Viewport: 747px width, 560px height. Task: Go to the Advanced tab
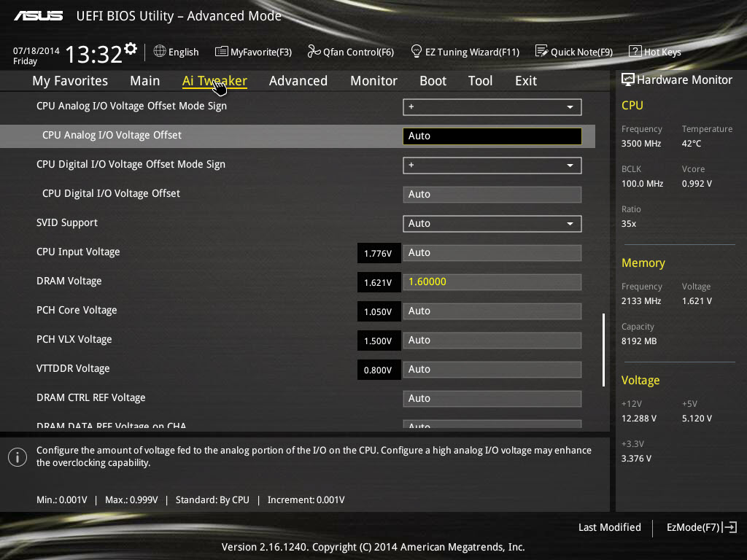click(298, 81)
